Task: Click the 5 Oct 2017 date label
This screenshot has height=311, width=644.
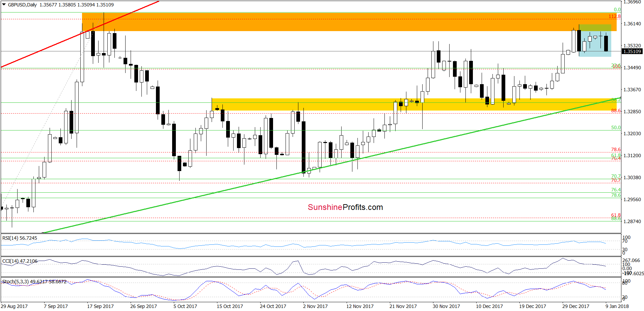Action: (185, 306)
